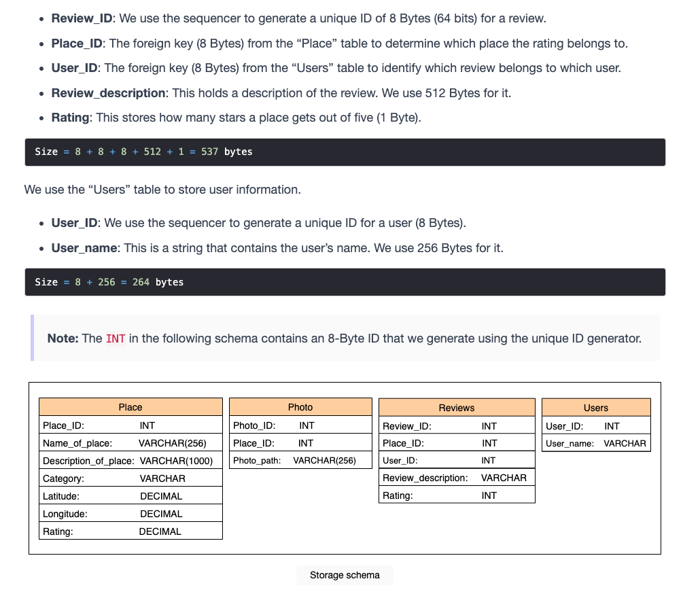Click the bold User_name bullet term
The image size is (700, 594).
[84, 247]
